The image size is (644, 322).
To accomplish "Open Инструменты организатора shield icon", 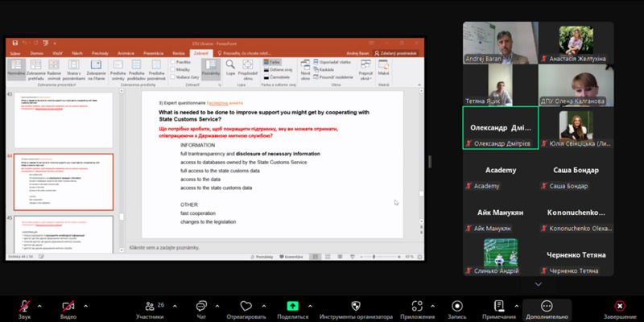I will [x=356, y=306].
